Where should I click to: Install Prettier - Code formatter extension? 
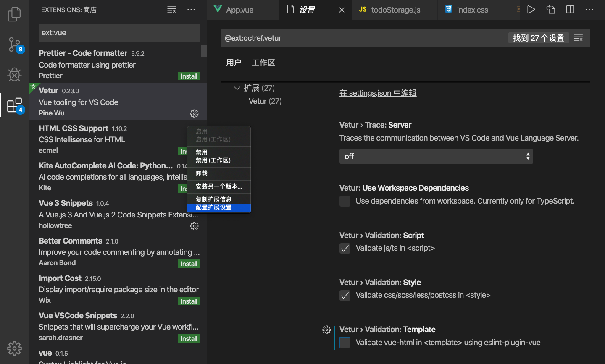[x=189, y=76]
